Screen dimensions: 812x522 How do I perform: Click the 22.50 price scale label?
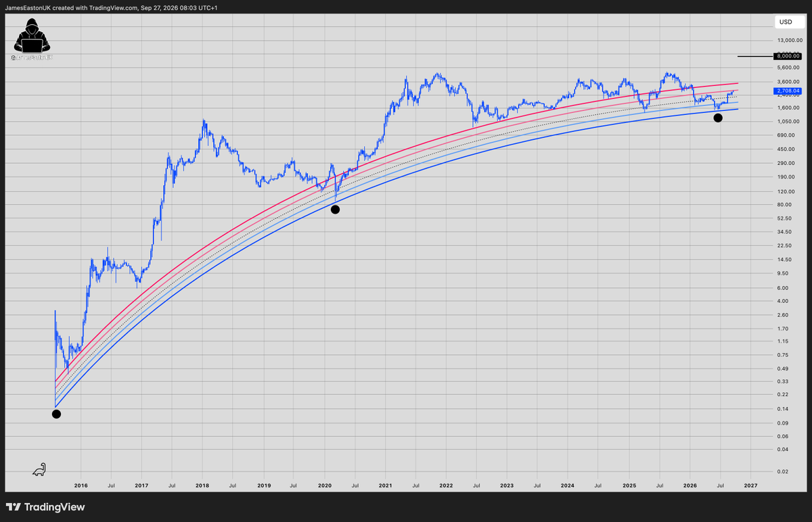click(x=786, y=246)
